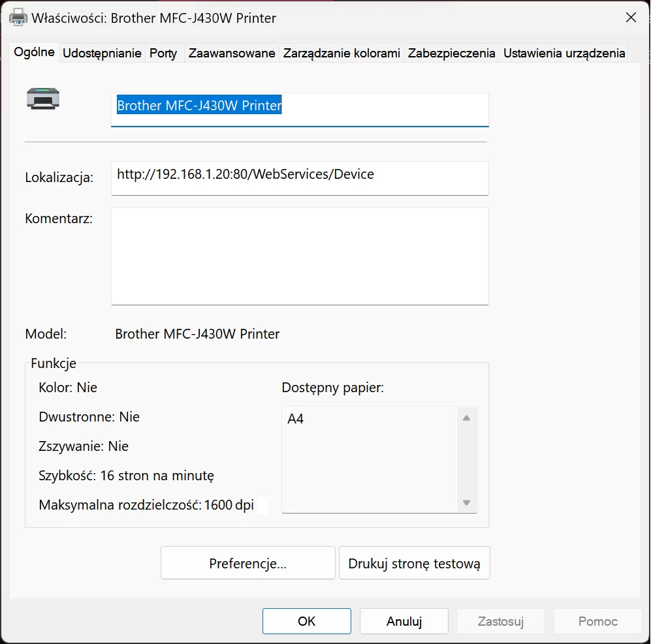Click the Funkcje group label
The image size is (651, 644).
(x=54, y=363)
